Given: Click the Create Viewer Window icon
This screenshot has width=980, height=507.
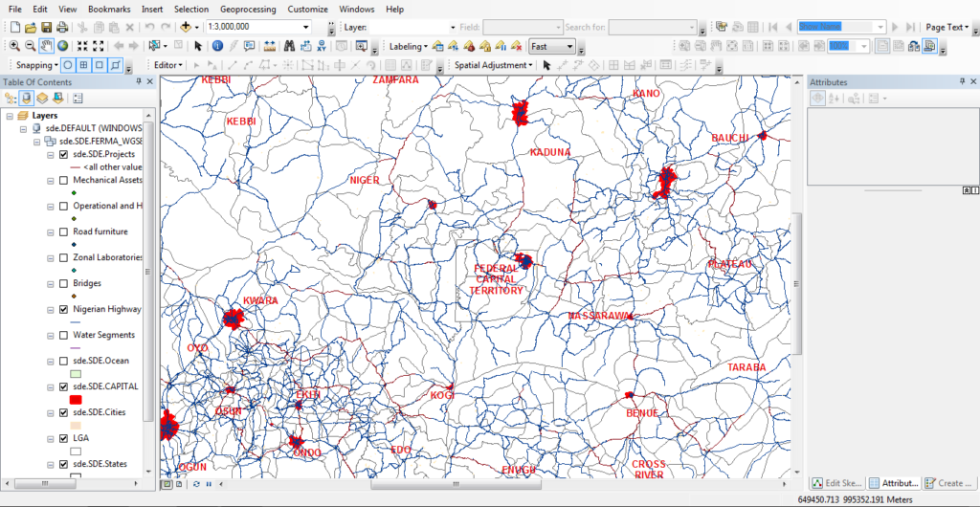Looking at the screenshot, I should (361, 46).
